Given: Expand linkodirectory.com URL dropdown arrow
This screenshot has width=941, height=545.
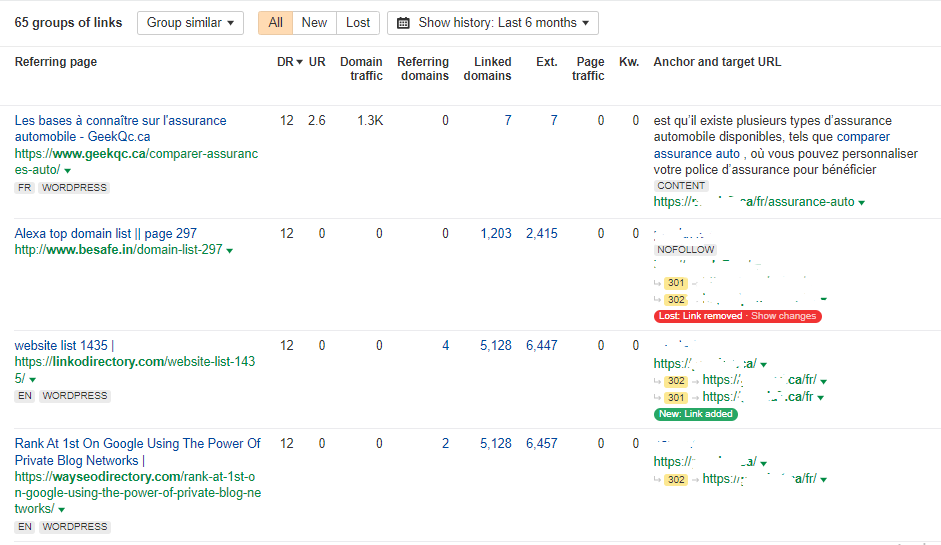Looking at the screenshot, I should [x=32, y=380].
